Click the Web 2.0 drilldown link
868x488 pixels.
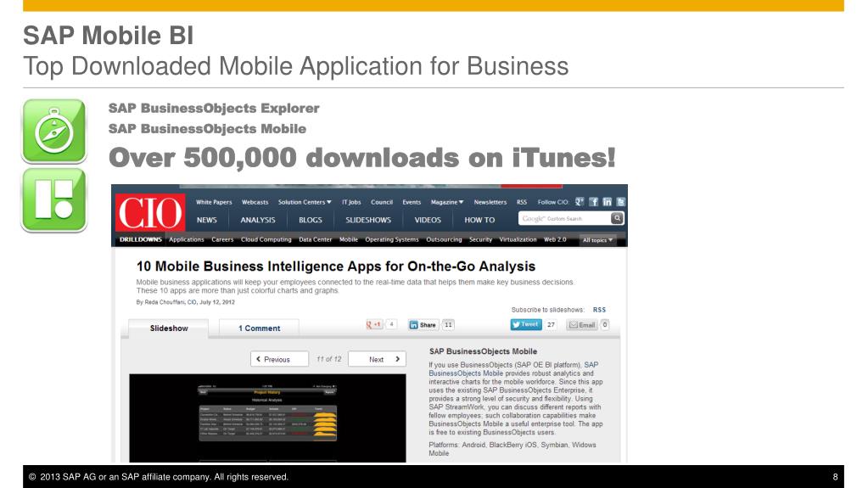(x=555, y=240)
